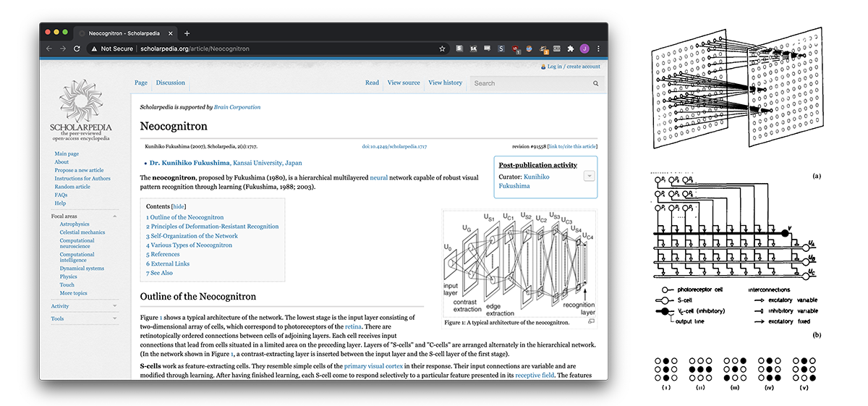Click the Figure 1 architecture thumbnail

coord(519,263)
